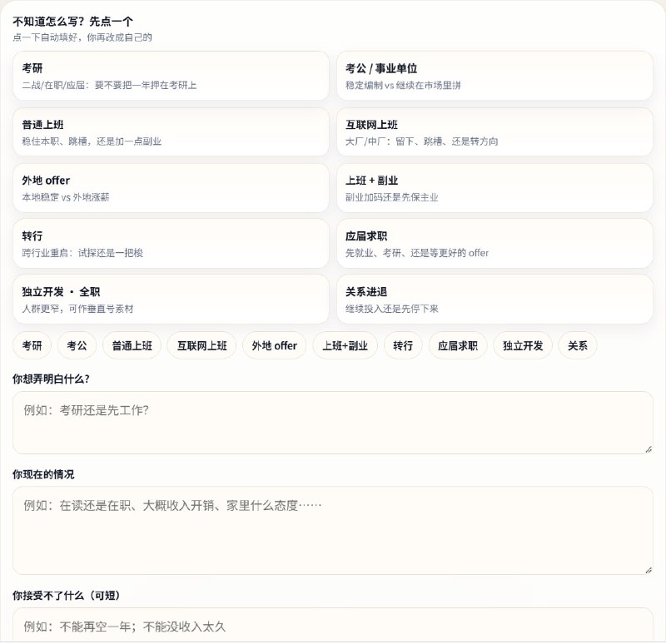Pick the 外地 offer template card
Image resolution: width=666 pixels, height=644 pixels.
171,188
